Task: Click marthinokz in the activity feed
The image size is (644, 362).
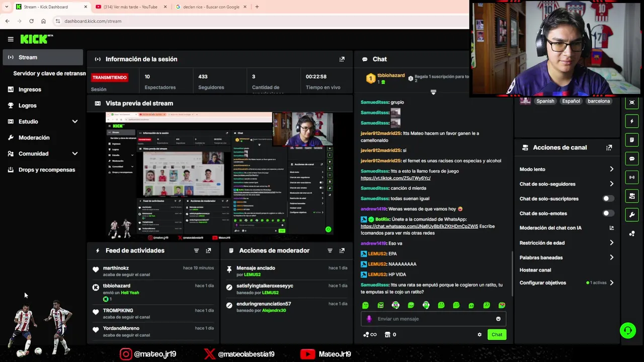Action: click(116, 268)
